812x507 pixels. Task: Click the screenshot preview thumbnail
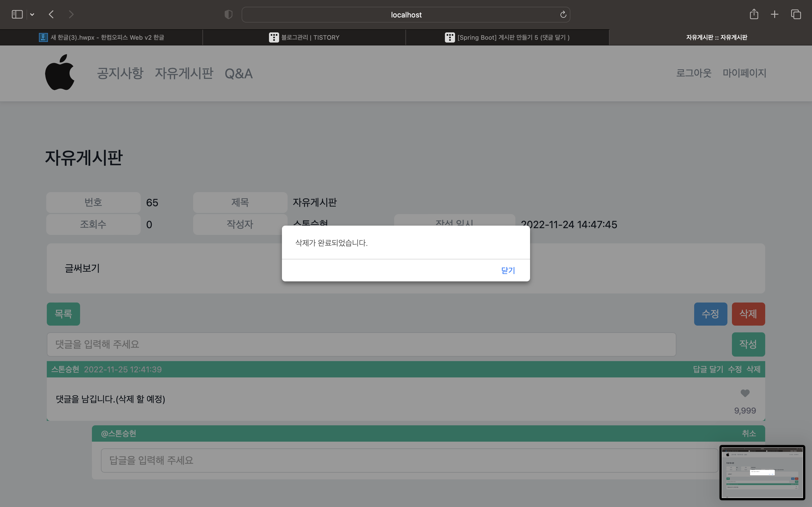coord(762,472)
